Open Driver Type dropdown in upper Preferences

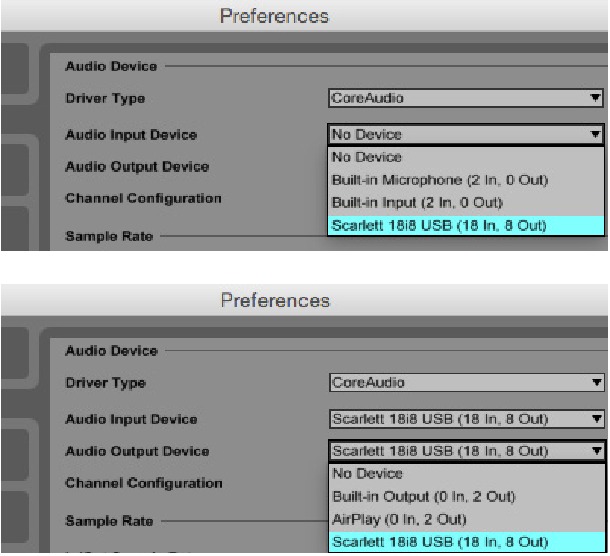[465, 98]
